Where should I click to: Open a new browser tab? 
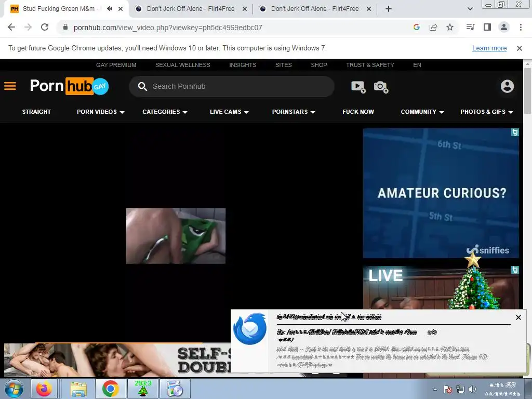tap(389, 9)
